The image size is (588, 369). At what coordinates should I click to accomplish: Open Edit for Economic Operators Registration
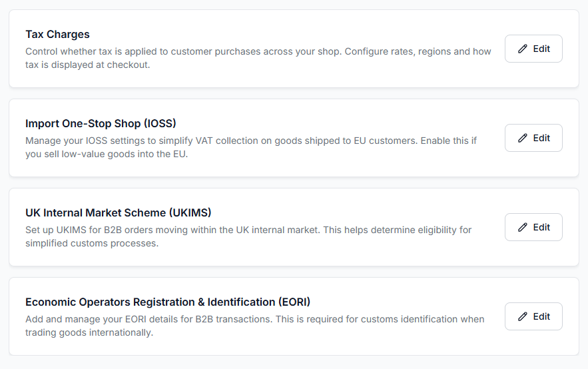point(533,316)
